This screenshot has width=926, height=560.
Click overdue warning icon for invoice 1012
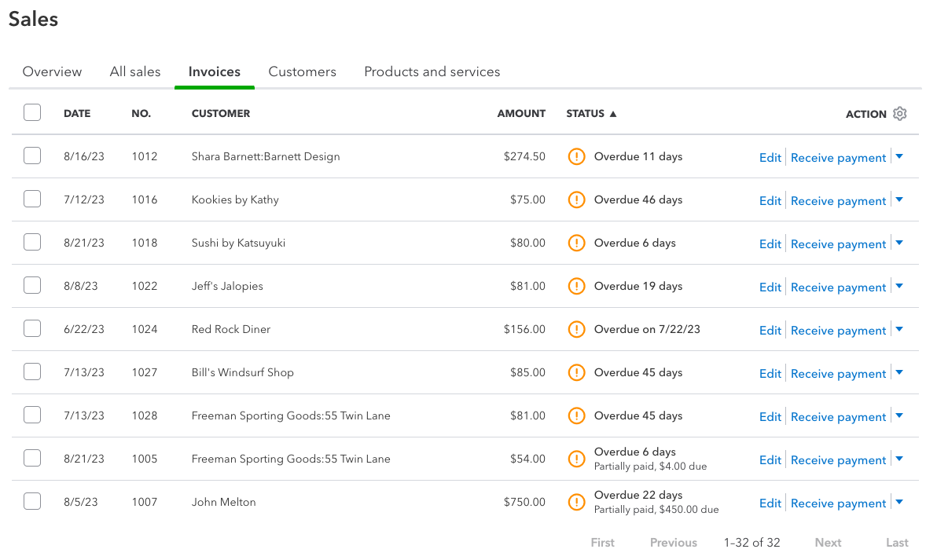click(576, 156)
